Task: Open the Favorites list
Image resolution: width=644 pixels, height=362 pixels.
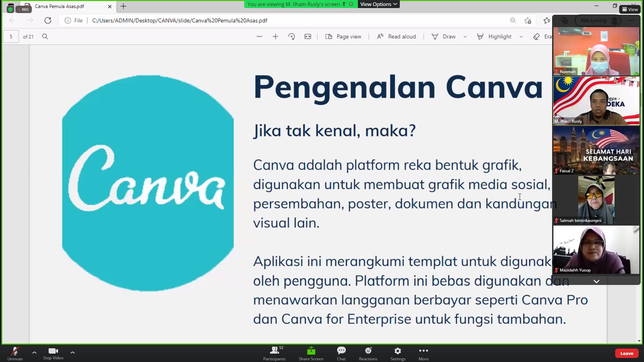Action: point(547,20)
